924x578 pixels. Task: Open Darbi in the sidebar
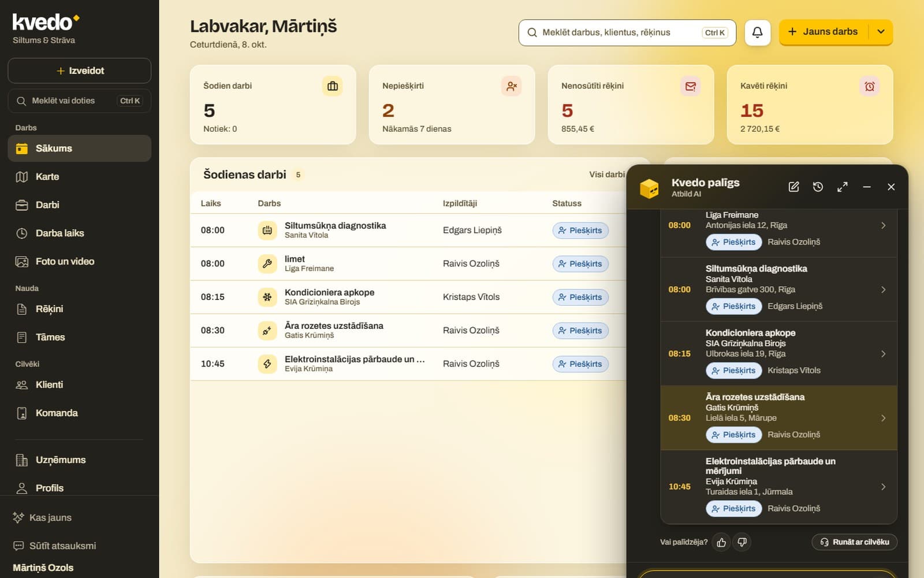pos(80,205)
